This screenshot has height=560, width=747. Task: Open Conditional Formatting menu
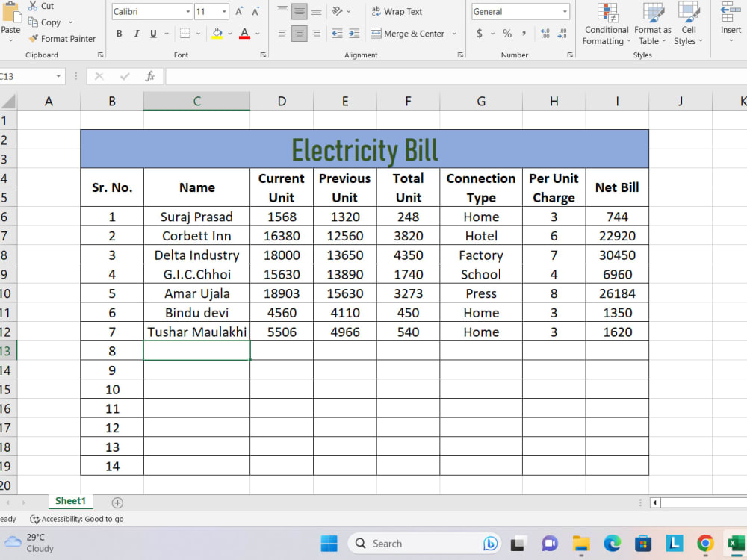point(607,24)
